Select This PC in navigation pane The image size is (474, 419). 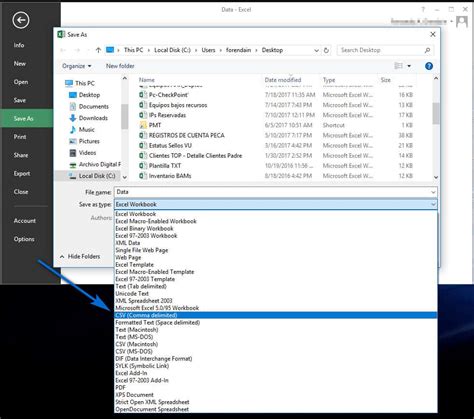coord(80,83)
